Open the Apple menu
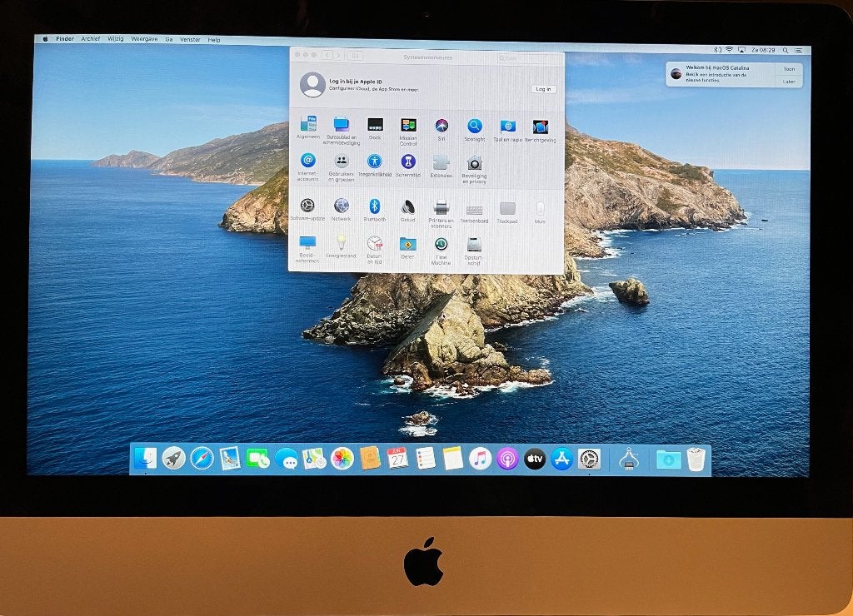Image resolution: width=853 pixels, height=616 pixels. pos(46,39)
